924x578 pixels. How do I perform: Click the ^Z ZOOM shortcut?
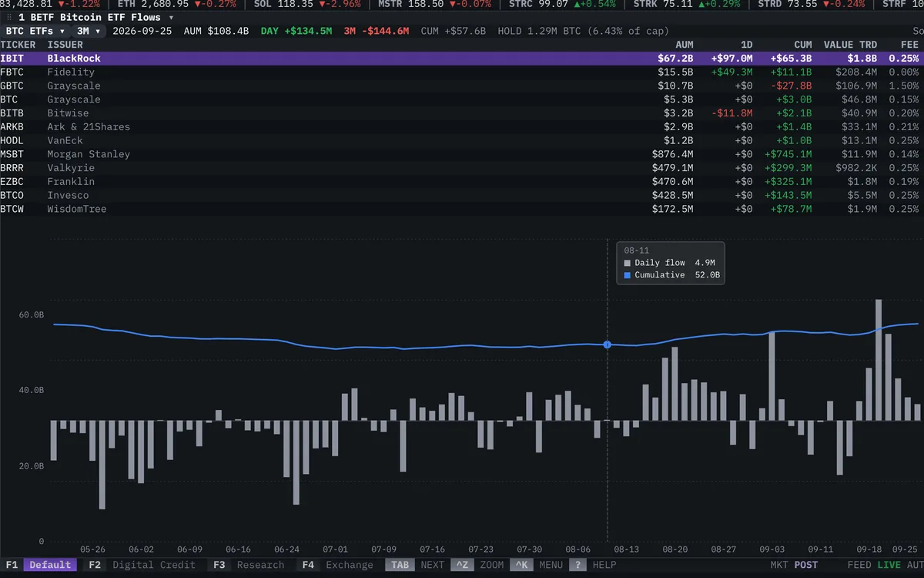(478, 565)
